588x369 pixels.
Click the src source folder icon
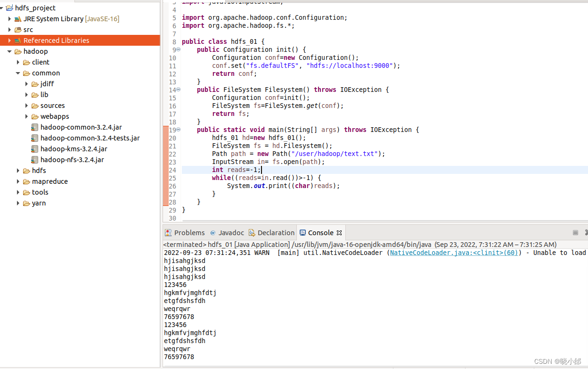[x=17, y=29]
